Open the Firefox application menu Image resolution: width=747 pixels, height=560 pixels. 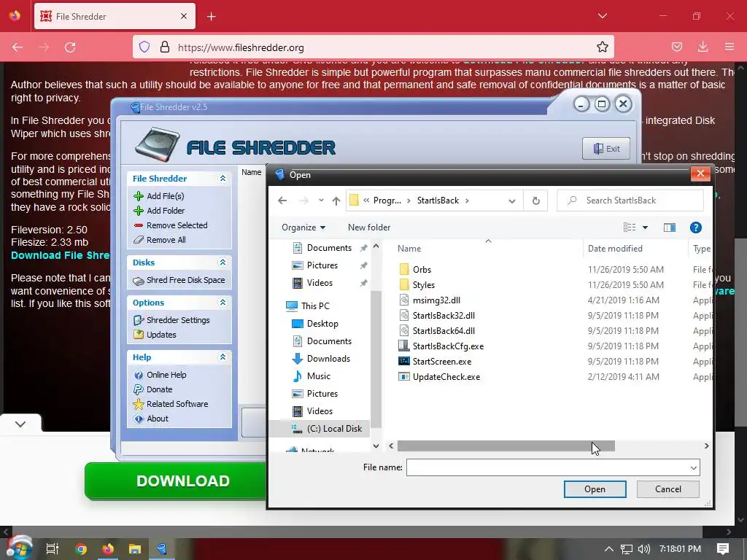pos(729,47)
